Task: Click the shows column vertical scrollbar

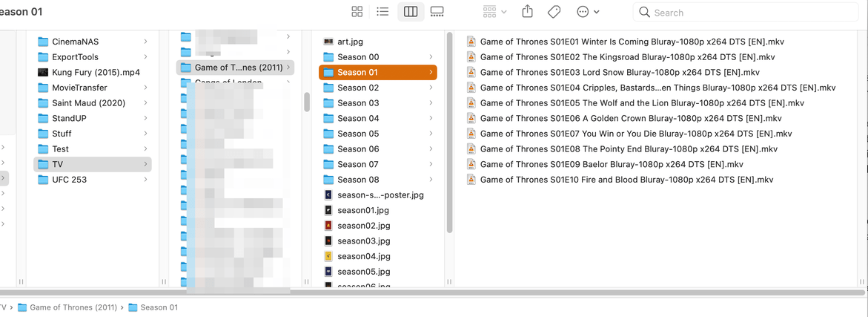Action: pos(307,102)
